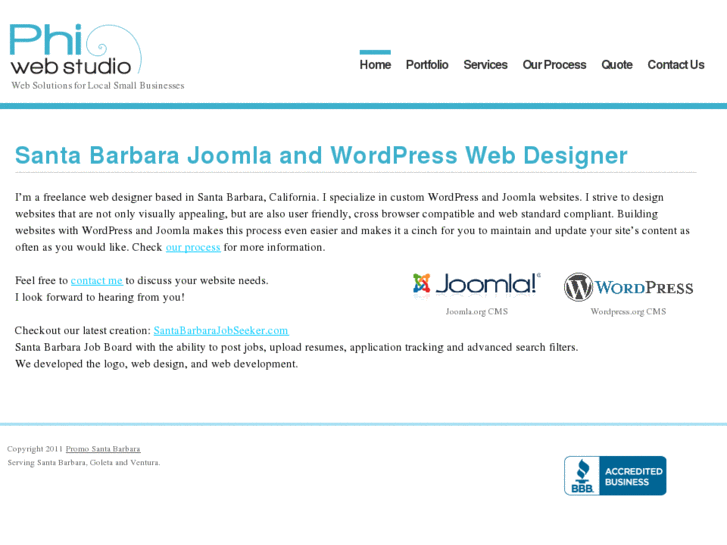Open the Joomla! logo image
The image size is (727, 545).
click(476, 284)
